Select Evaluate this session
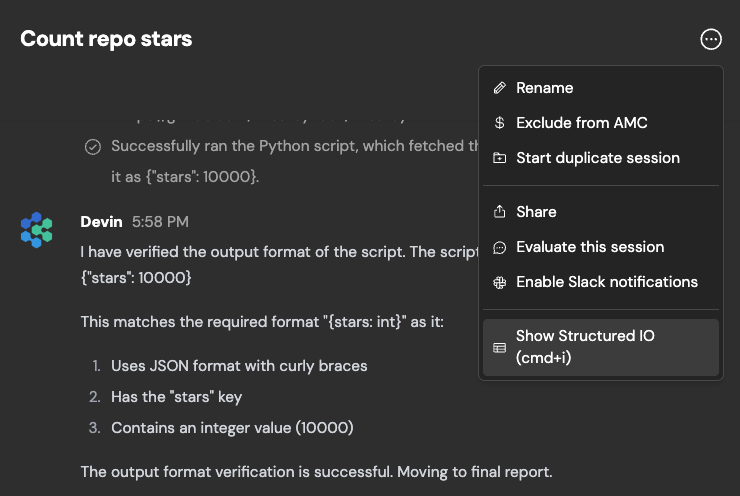Screen dimensions: 740x496 [590, 247]
